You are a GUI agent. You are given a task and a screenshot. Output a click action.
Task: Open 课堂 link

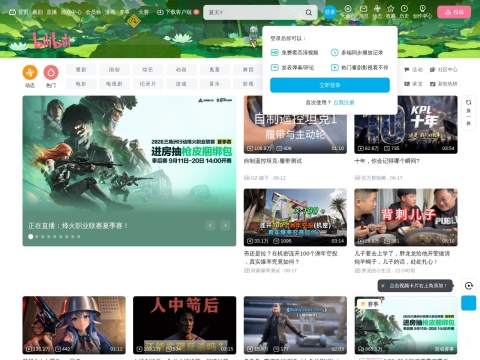pyautogui.click(x=413, y=84)
